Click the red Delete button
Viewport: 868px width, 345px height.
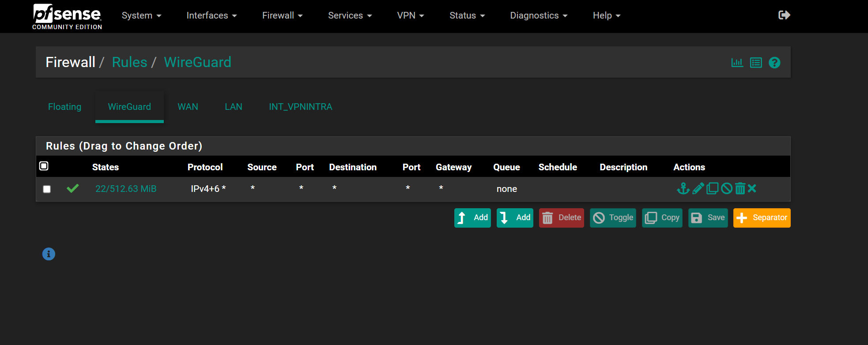pos(562,218)
